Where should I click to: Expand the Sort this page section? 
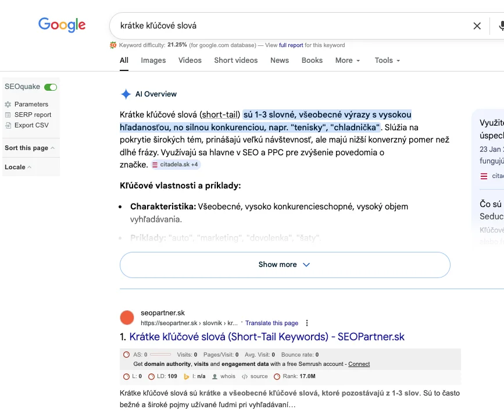tap(29, 148)
